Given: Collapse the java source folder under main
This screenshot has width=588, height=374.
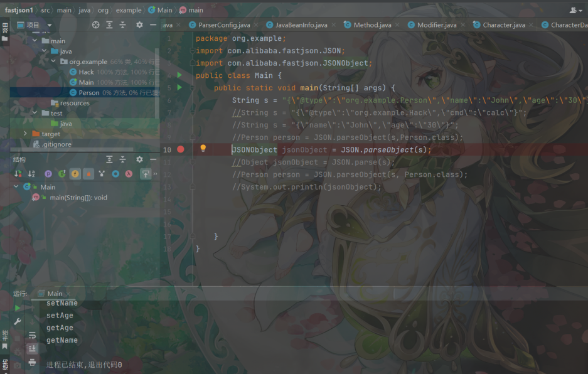Looking at the screenshot, I should pos(45,51).
